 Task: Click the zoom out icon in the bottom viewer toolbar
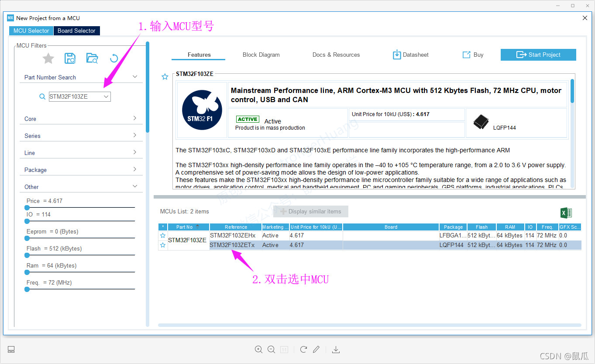point(271,350)
